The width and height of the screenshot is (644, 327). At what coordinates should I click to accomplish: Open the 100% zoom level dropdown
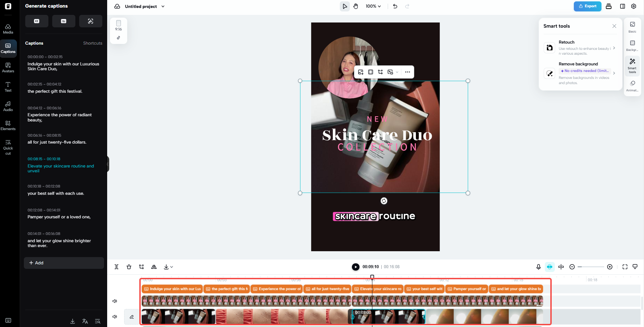tap(373, 6)
